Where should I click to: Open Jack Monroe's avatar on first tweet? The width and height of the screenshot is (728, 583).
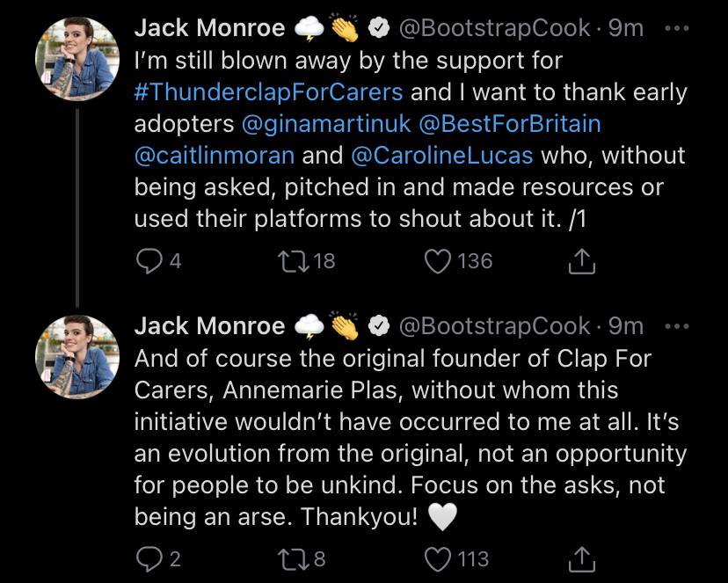tap(77, 59)
